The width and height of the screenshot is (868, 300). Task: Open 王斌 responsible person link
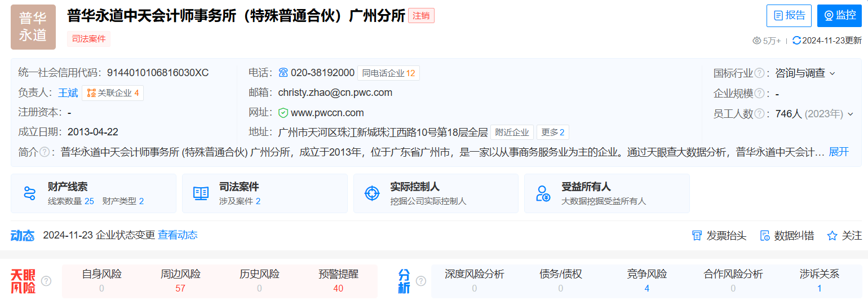[x=68, y=93]
